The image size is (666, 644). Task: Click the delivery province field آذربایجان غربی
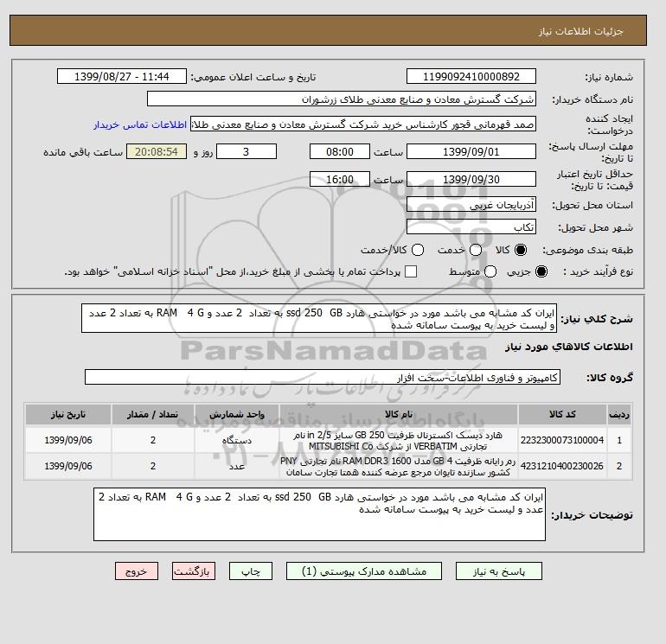point(471,205)
